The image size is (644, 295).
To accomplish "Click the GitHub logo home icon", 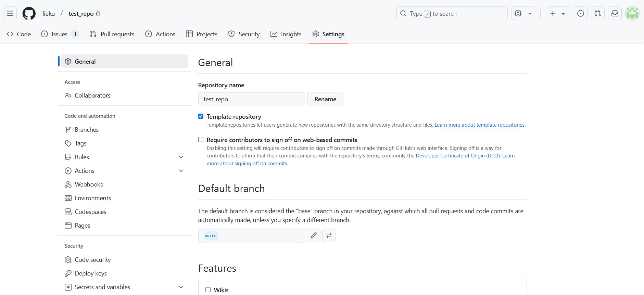I will [29, 13].
